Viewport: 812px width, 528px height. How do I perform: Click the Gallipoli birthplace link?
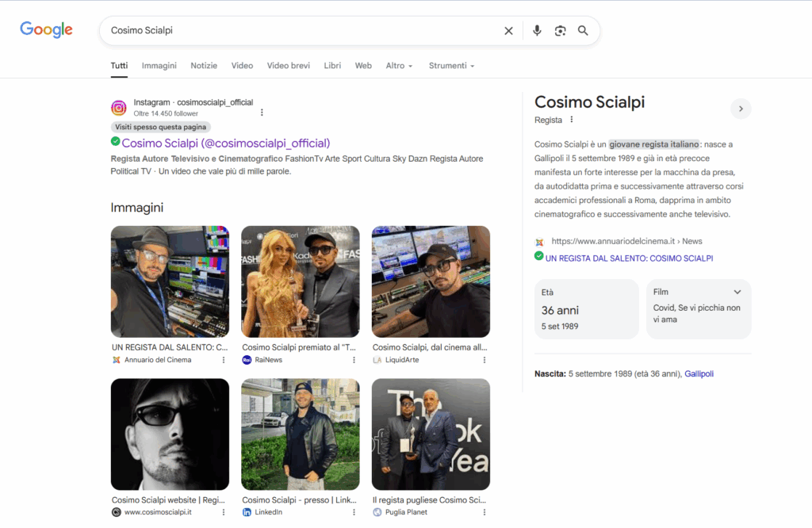point(699,373)
